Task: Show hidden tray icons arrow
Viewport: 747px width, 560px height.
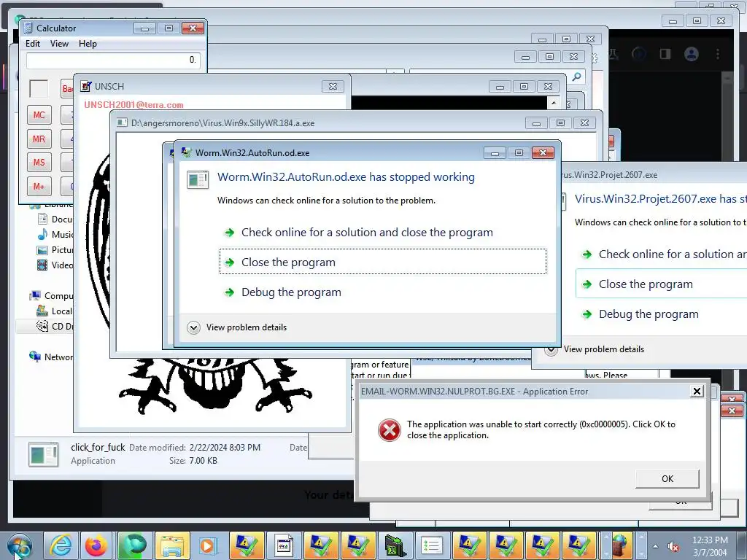Action: click(656, 546)
